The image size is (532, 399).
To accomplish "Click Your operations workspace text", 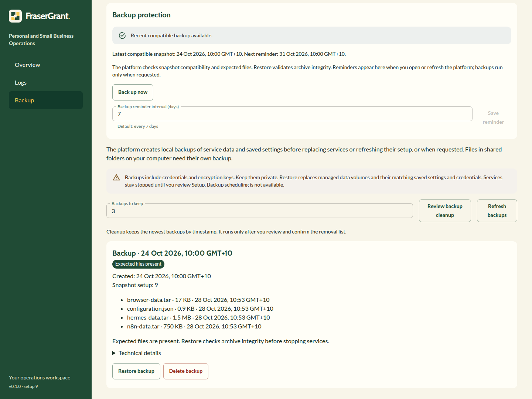I will (x=40, y=378).
